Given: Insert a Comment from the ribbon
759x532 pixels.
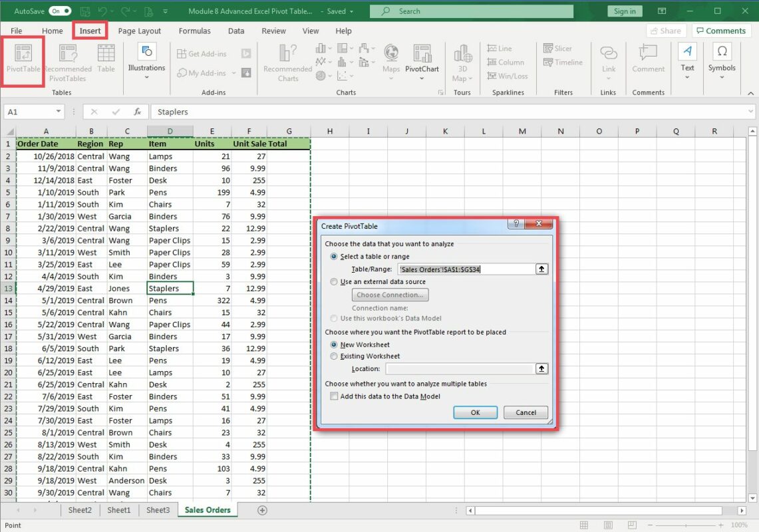Looking at the screenshot, I should tap(648, 61).
